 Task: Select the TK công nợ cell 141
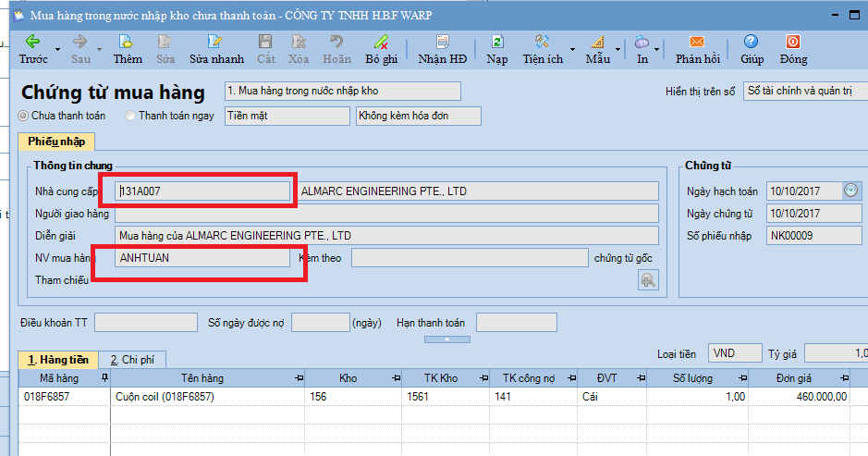(533, 397)
